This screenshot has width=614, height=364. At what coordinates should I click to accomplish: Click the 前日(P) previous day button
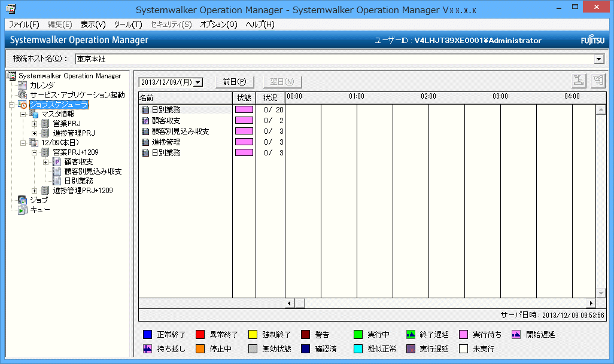pyautogui.click(x=235, y=82)
